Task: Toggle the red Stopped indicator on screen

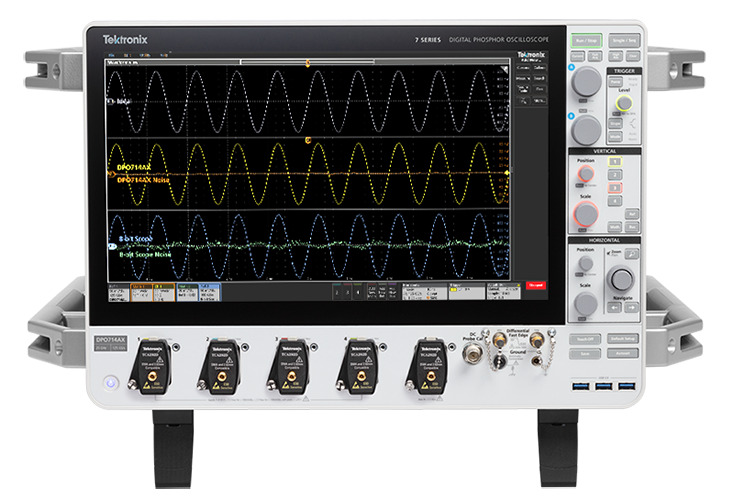Action: (536, 285)
